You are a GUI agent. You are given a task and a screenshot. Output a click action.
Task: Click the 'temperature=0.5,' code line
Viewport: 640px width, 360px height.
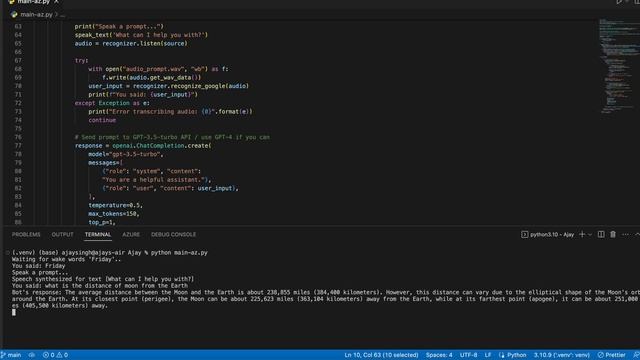(x=116, y=205)
